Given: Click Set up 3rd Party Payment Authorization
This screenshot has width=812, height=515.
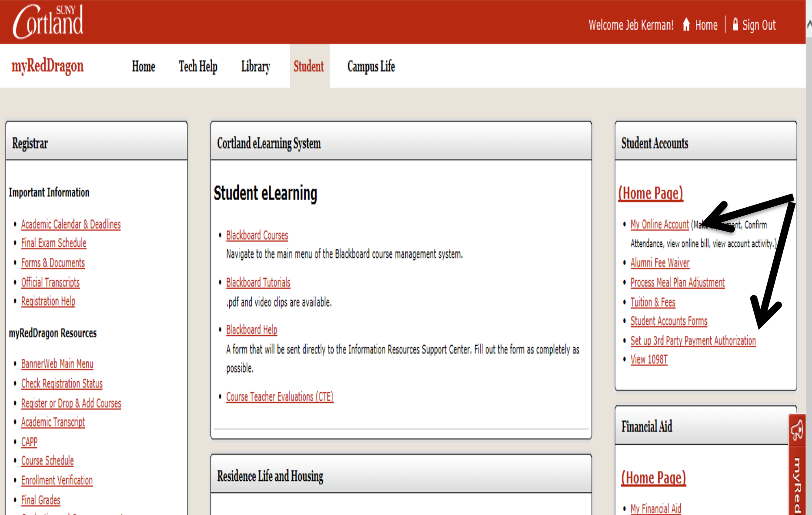Looking at the screenshot, I should [x=693, y=341].
